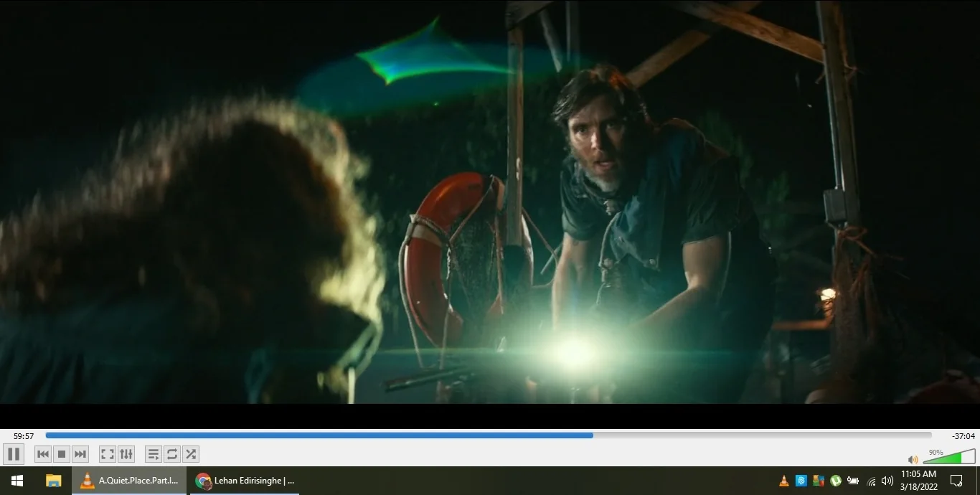Show the VLC playlist icon
Image resolution: width=980 pixels, height=495 pixels.
click(x=154, y=454)
